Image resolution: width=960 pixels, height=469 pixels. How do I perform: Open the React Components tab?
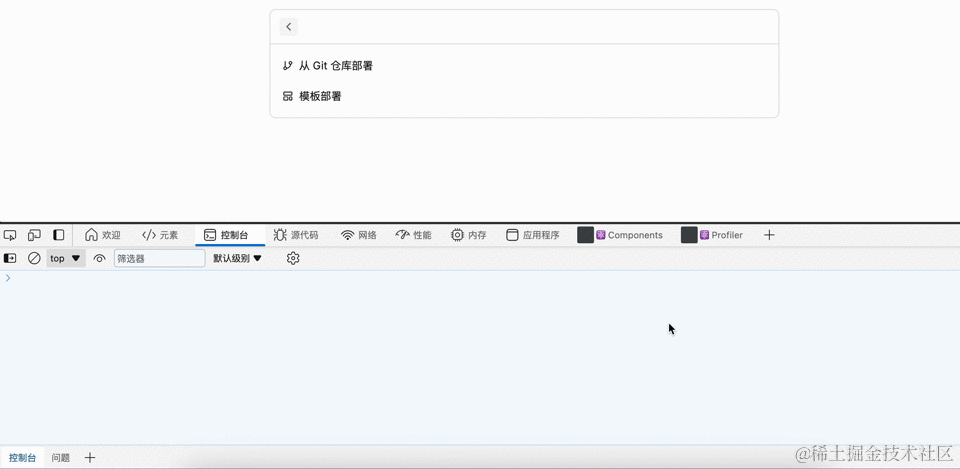point(620,235)
